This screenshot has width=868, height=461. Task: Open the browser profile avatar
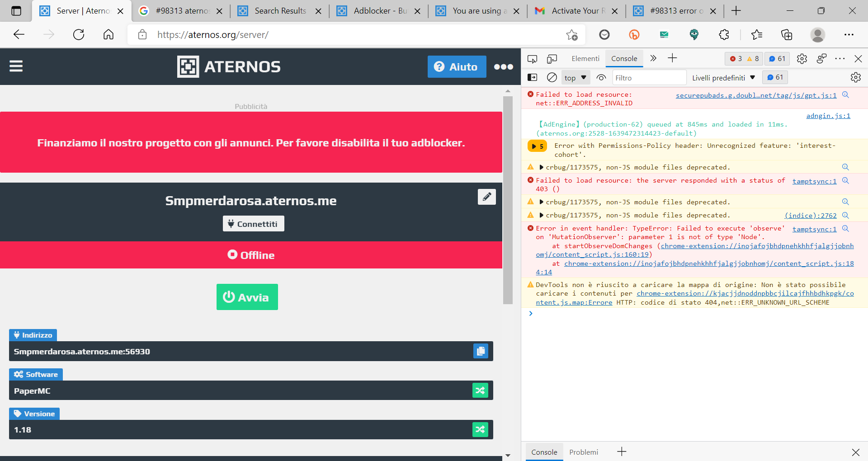click(x=817, y=35)
